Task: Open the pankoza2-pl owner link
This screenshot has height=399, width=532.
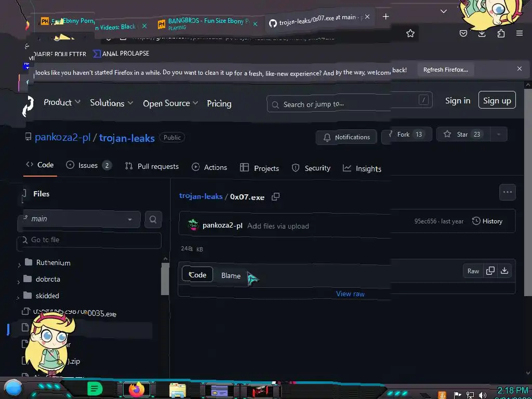Action: tap(62, 137)
